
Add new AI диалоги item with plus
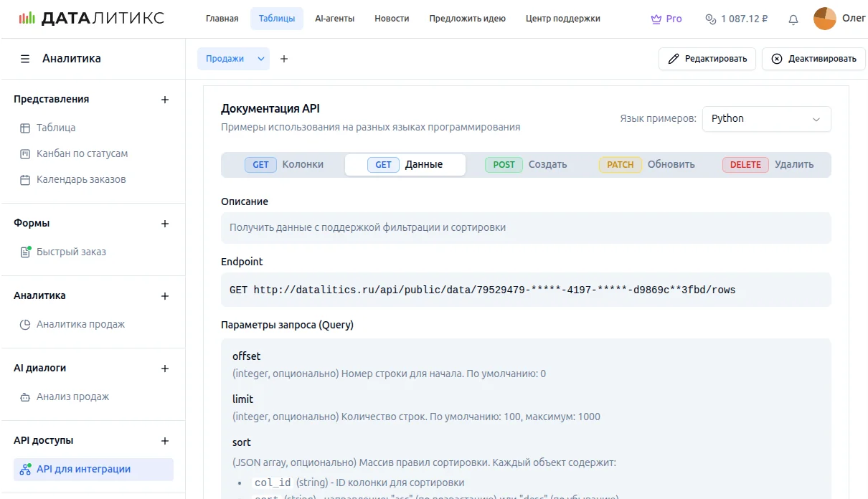(x=165, y=369)
